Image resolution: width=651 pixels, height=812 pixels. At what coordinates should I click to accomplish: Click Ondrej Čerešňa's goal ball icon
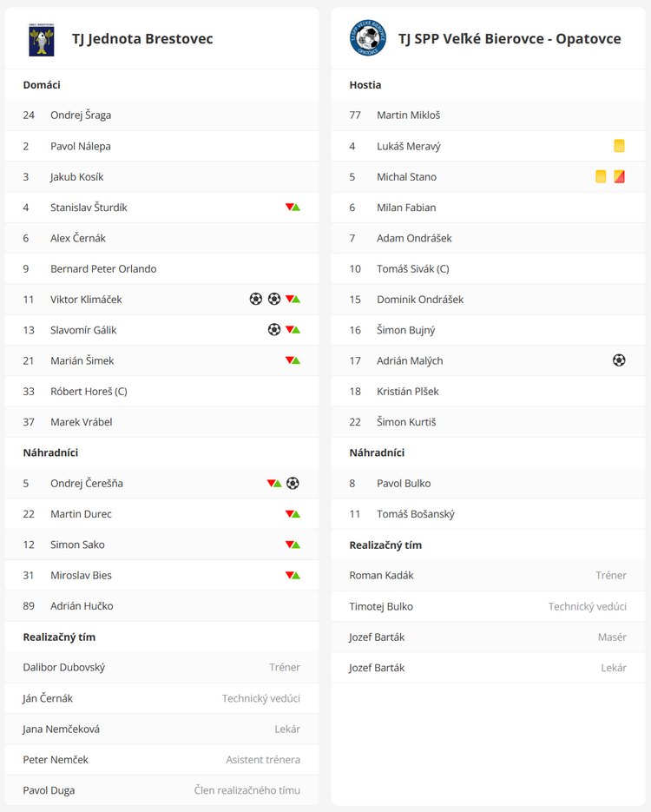[293, 484]
